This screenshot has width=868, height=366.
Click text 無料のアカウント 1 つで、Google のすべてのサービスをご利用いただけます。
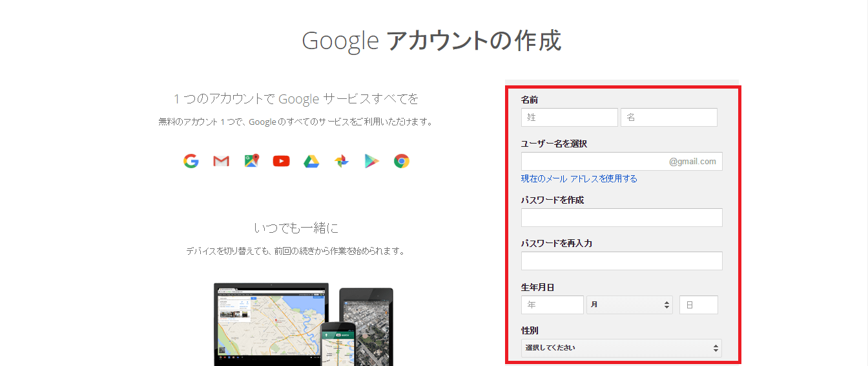[x=296, y=122]
